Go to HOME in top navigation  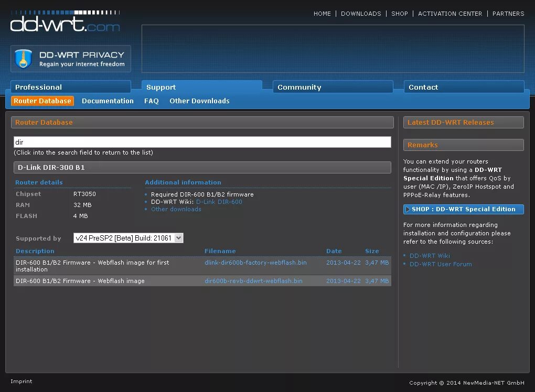coord(322,14)
